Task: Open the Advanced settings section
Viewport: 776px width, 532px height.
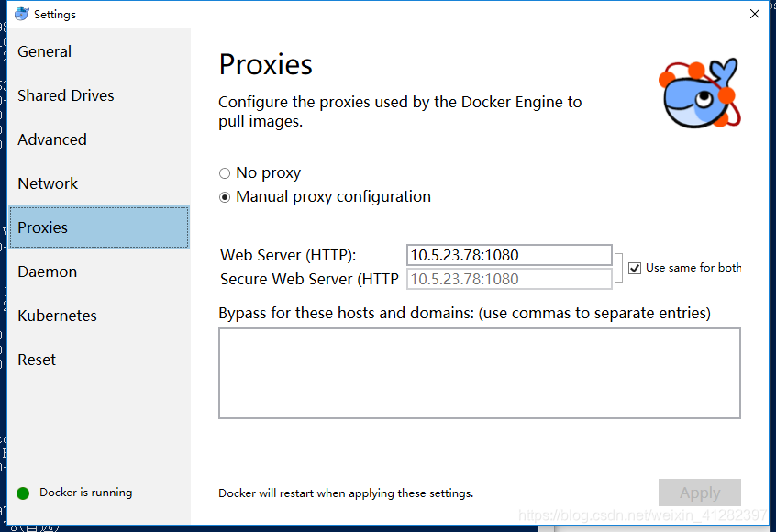Action: [51, 139]
